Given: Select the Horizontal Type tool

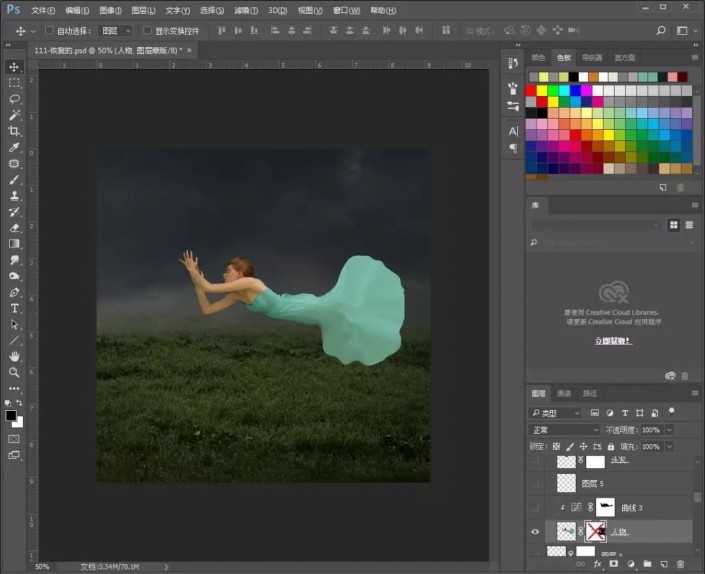Looking at the screenshot, I should click(14, 308).
